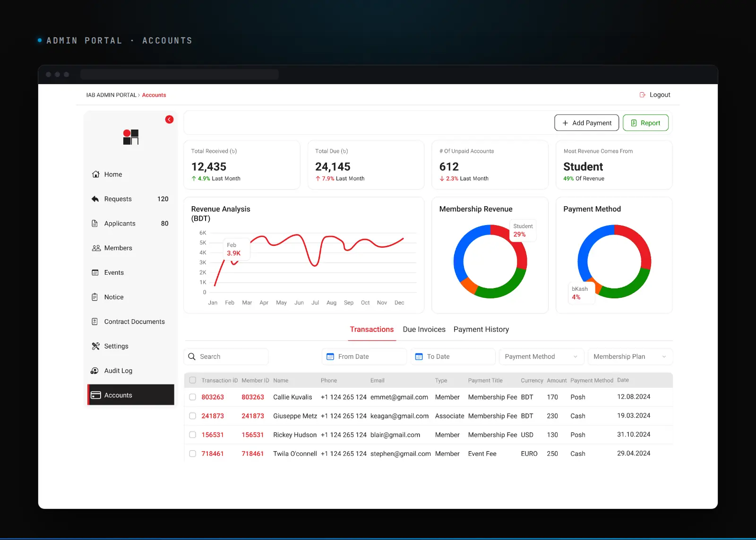The image size is (756, 540).
Task: Open member ID 803263 link
Action: click(x=253, y=397)
